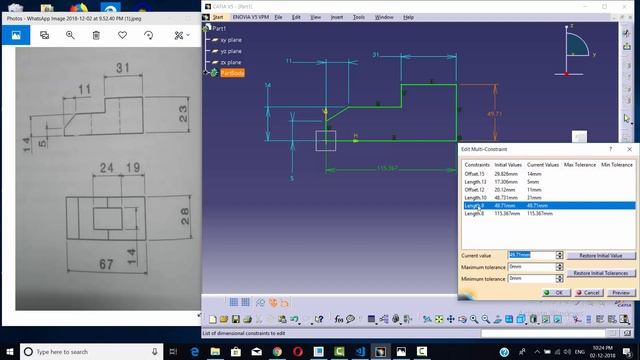Click the Windows Start button

pyautogui.click(x=10, y=351)
